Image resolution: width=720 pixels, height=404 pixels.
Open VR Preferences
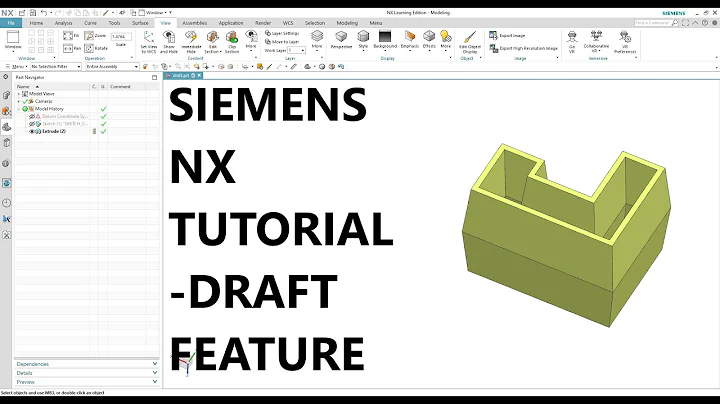pos(625,42)
